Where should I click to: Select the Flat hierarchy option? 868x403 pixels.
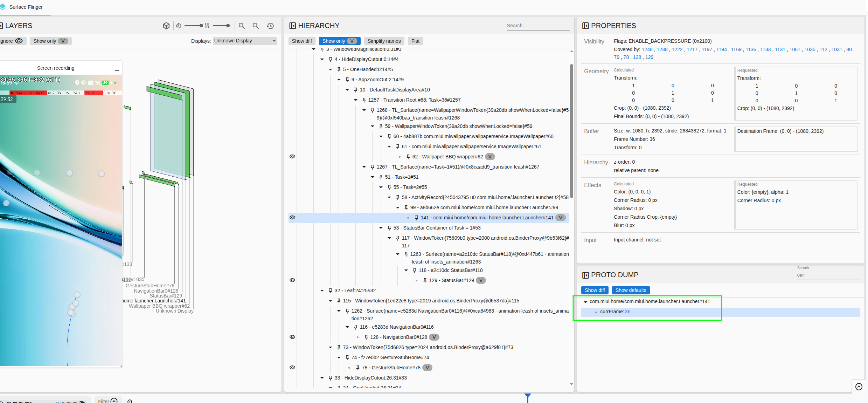[x=415, y=41]
